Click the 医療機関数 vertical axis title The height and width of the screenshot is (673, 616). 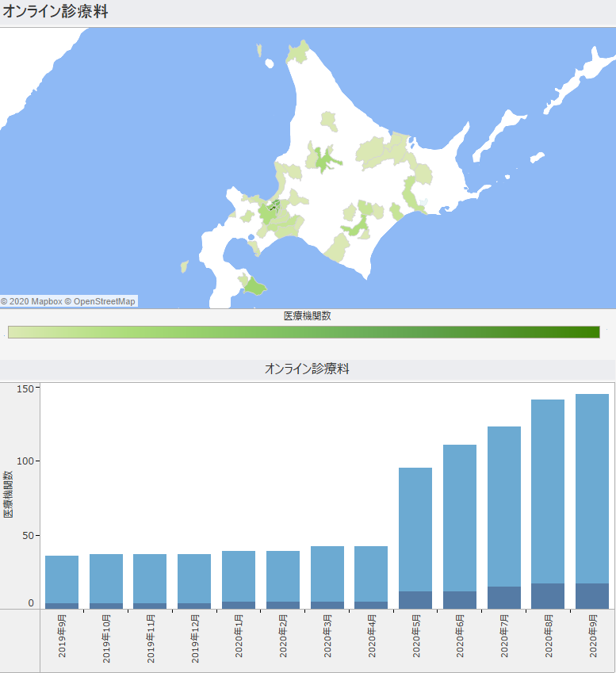(x=9, y=495)
